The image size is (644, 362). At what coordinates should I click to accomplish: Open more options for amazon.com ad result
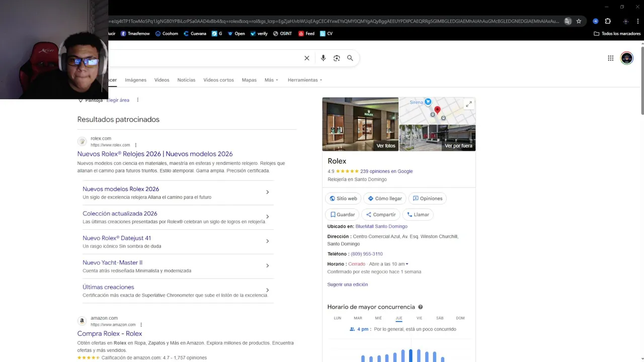click(x=141, y=325)
